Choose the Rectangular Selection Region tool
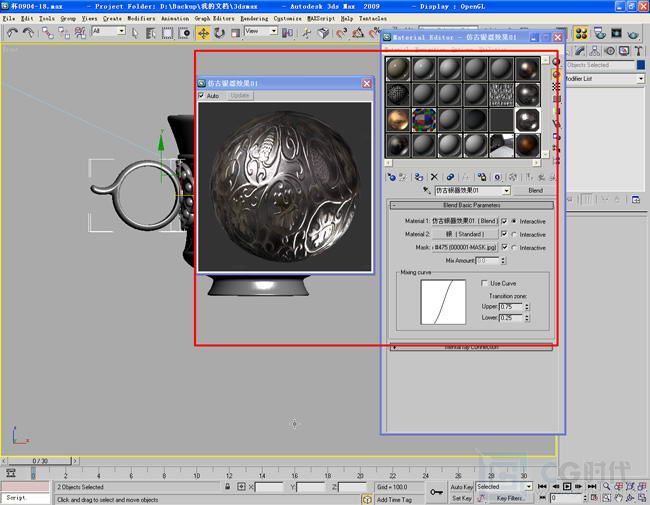The width and height of the screenshot is (650, 505). pyautogui.click(x=167, y=33)
